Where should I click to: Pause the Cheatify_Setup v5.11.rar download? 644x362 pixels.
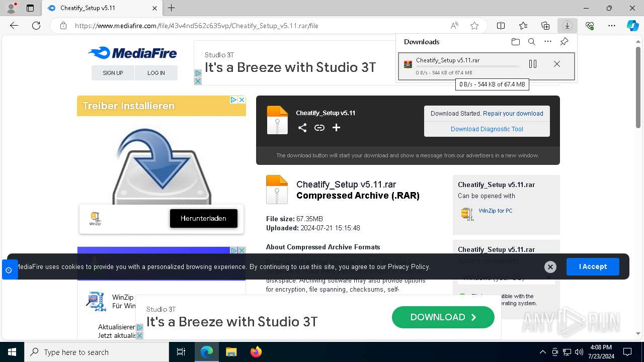click(x=533, y=64)
